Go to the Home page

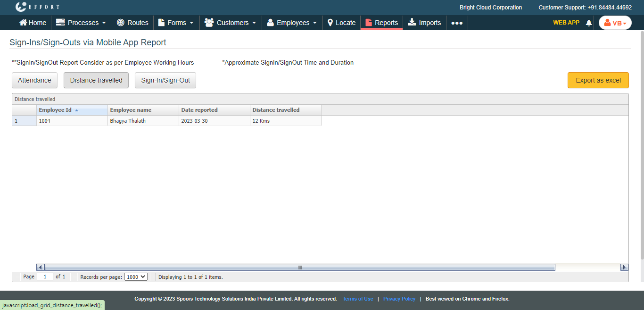point(33,23)
